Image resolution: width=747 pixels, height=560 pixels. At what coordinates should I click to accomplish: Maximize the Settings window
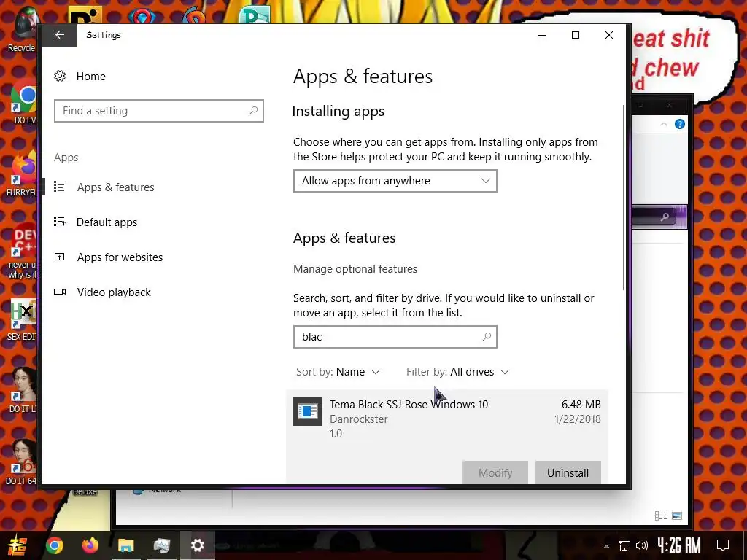click(576, 35)
